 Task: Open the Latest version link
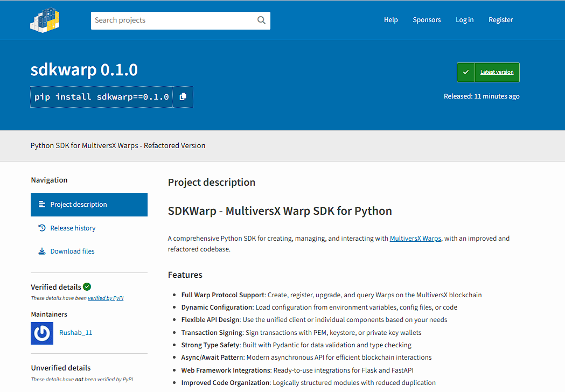(496, 72)
